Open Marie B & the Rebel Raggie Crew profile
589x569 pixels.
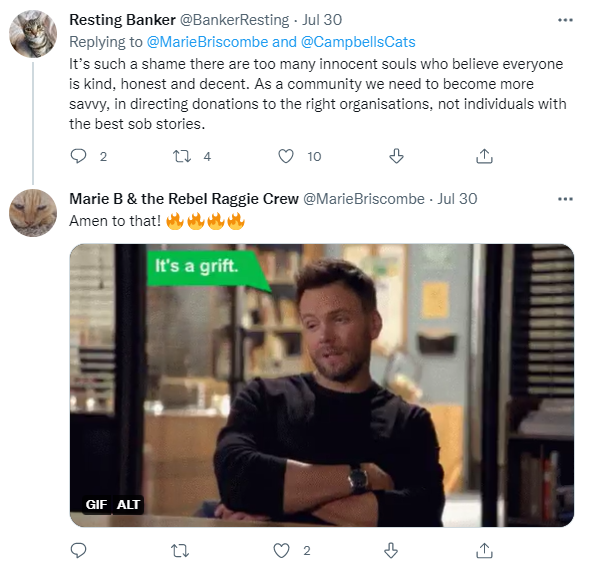pos(184,199)
